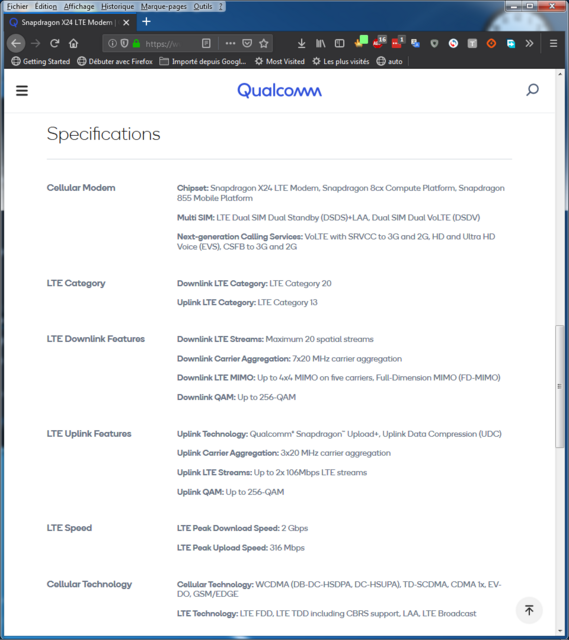569x640 pixels.
Task: Open Most Visited bookmarks folder
Action: (280, 61)
